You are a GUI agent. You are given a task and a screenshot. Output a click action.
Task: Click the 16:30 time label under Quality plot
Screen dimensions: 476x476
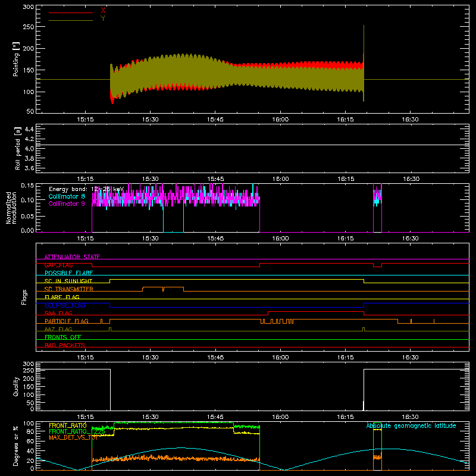410,417
